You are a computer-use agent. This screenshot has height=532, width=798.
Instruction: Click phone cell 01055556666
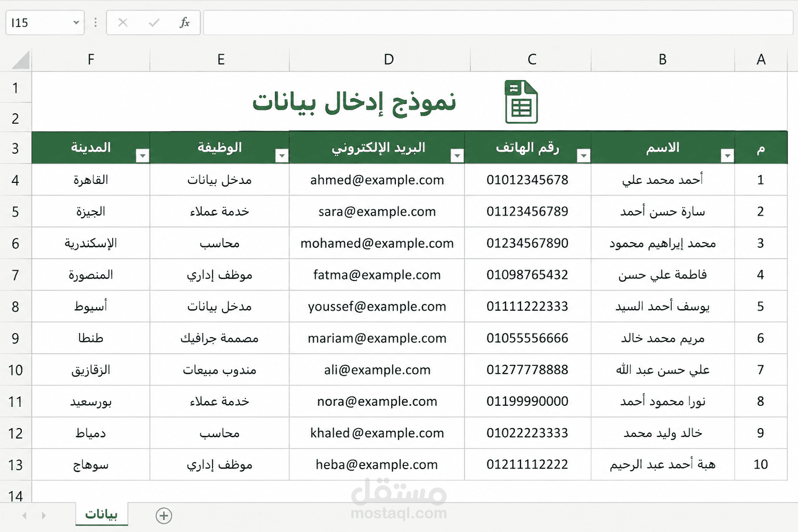[528, 338]
